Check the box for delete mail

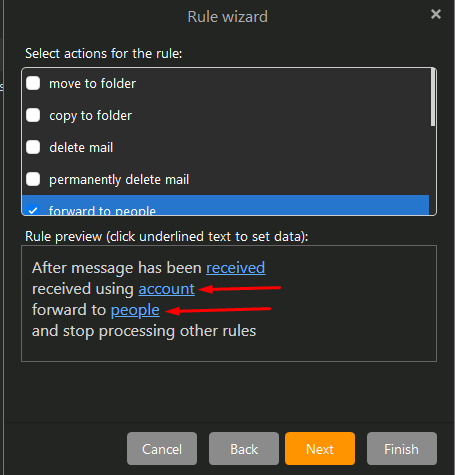pyautogui.click(x=33, y=147)
